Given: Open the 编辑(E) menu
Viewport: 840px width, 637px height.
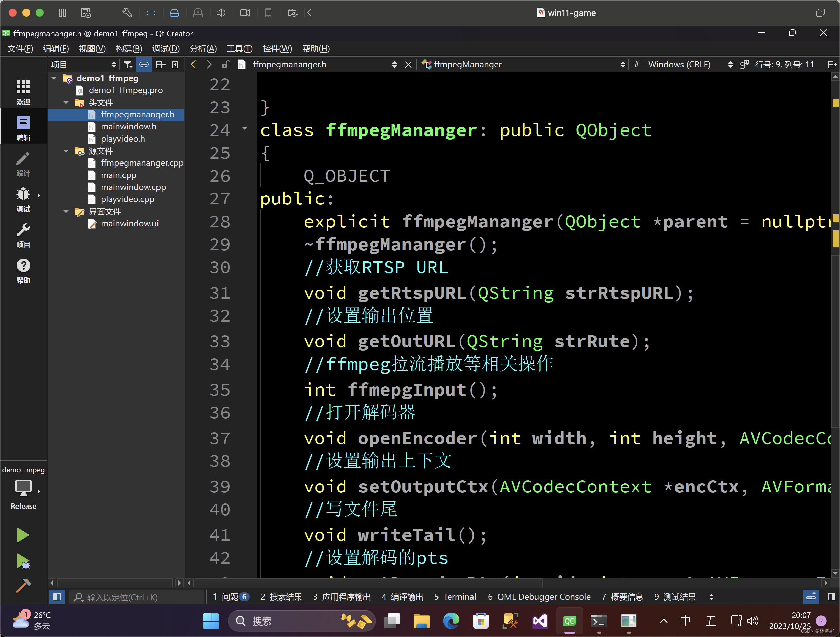Looking at the screenshot, I should coord(56,48).
